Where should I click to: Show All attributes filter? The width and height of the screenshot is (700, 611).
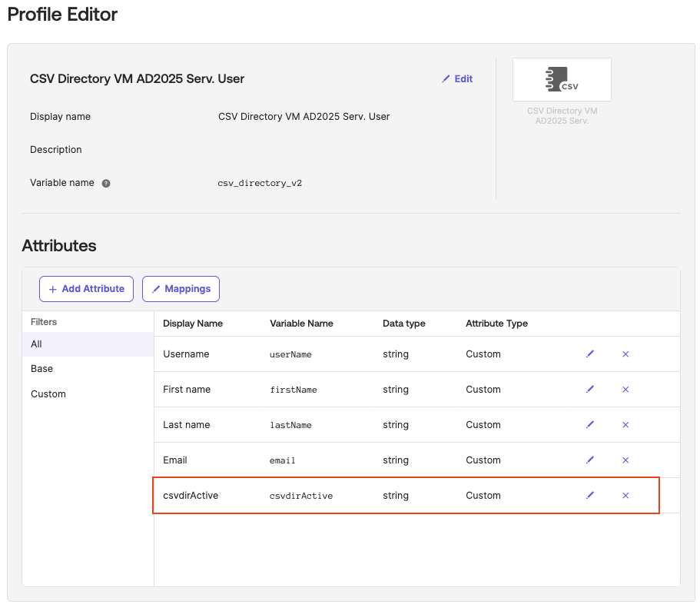point(88,344)
